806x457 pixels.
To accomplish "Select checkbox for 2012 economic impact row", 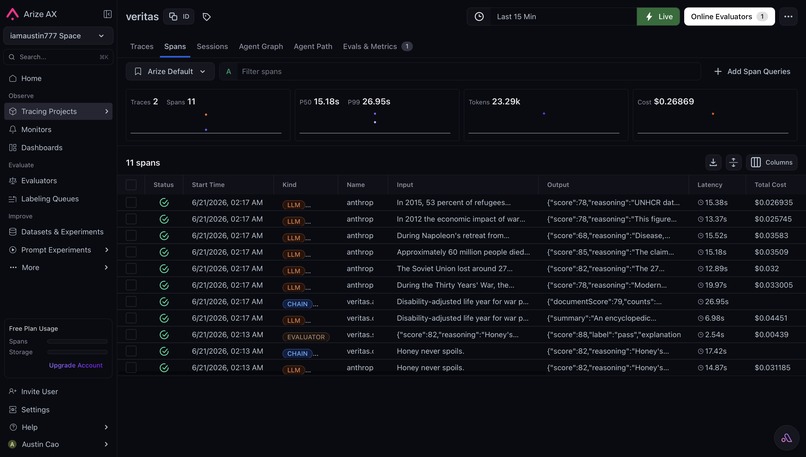I will click(x=131, y=219).
